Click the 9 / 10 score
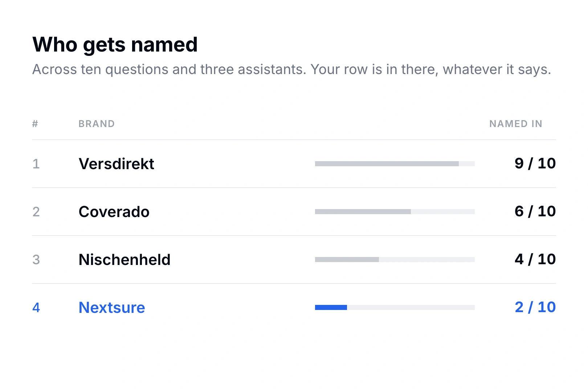588x392 pixels. point(535,163)
